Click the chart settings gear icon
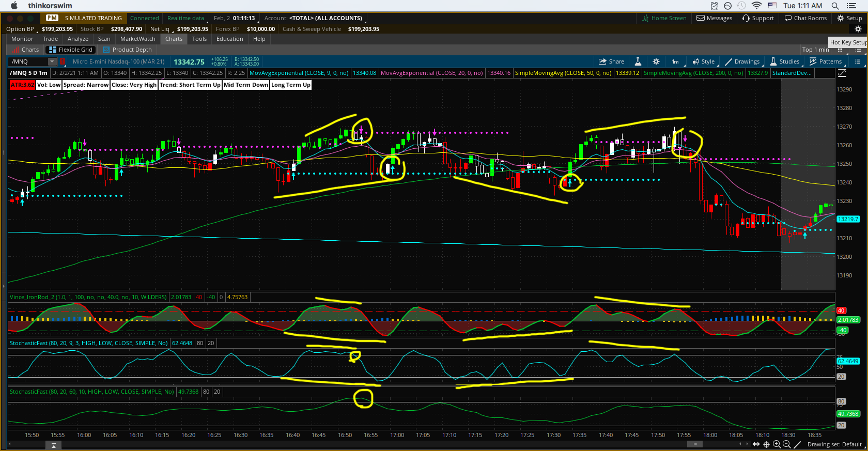Viewport: 868px width, 451px height. click(x=656, y=61)
